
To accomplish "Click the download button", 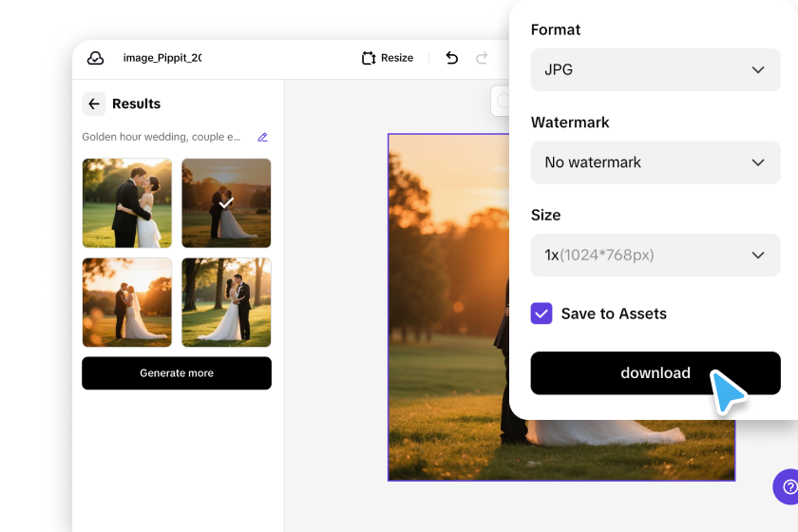I will pyautogui.click(x=655, y=373).
